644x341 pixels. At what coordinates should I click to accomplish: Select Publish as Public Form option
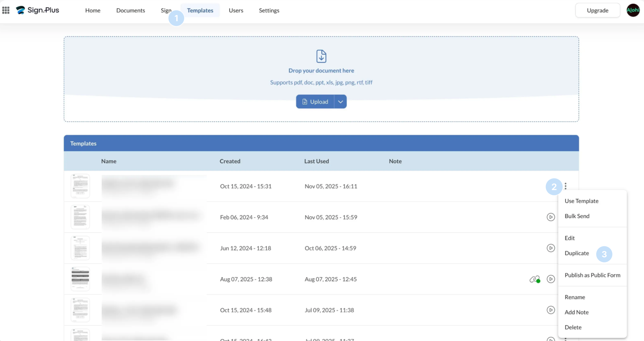[592, 275]
